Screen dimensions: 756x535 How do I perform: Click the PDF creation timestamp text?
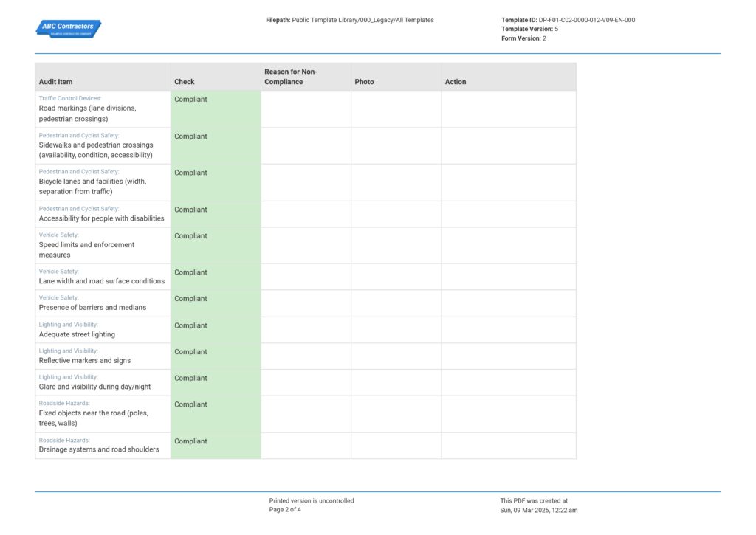[x=539, y=510]
